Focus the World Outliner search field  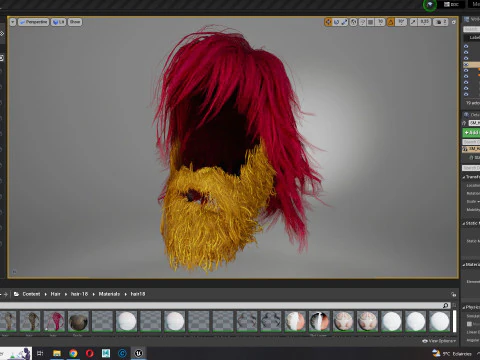[471, 29]
